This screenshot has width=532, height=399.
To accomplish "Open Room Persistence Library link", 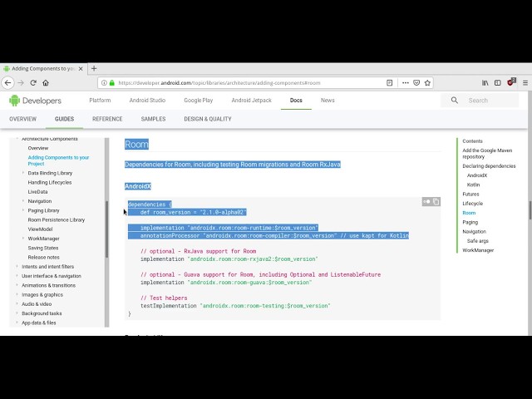I will pyautogui.click(x=57, y=219).
